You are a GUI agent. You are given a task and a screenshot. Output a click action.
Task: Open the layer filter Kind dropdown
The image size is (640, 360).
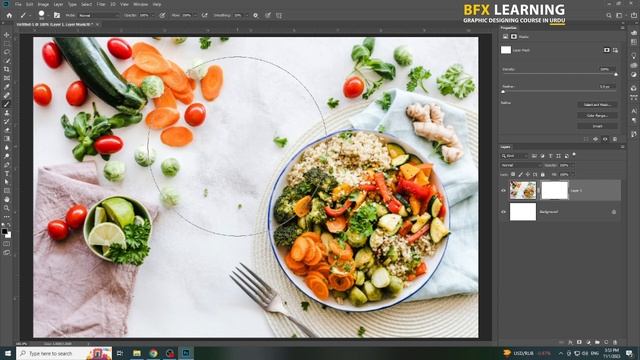click(x=514, y=156)
